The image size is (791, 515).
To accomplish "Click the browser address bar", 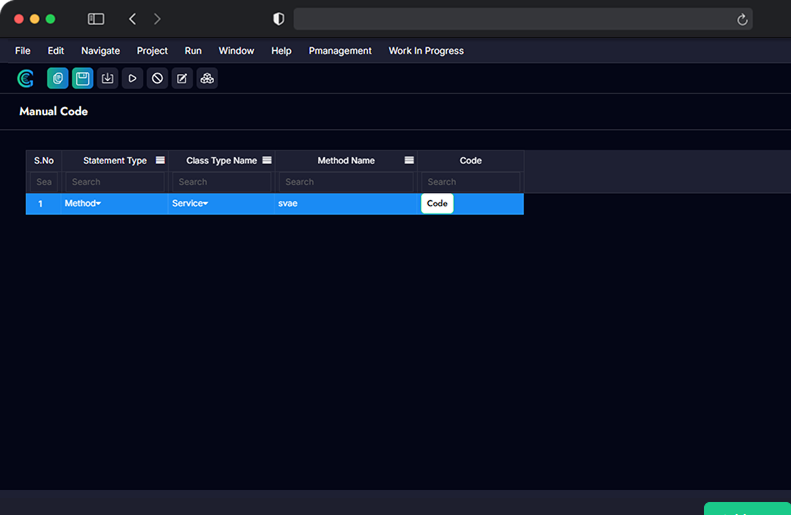I will click(x=523, y=19).
